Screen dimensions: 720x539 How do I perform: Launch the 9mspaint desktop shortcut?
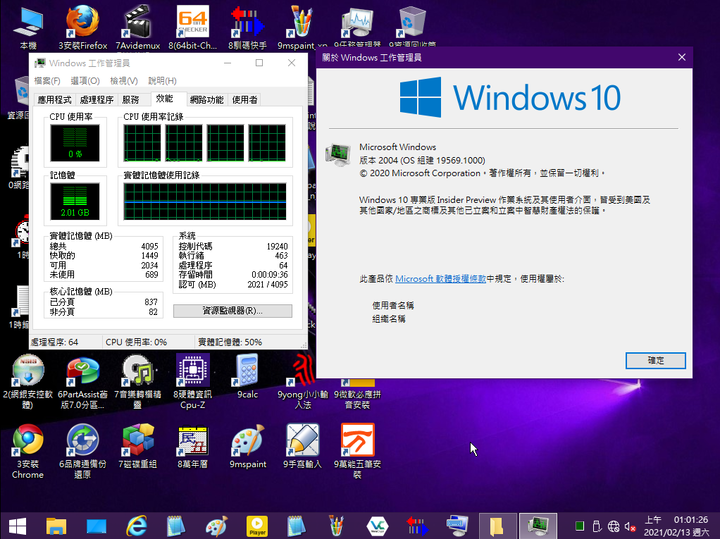point(248,447)
